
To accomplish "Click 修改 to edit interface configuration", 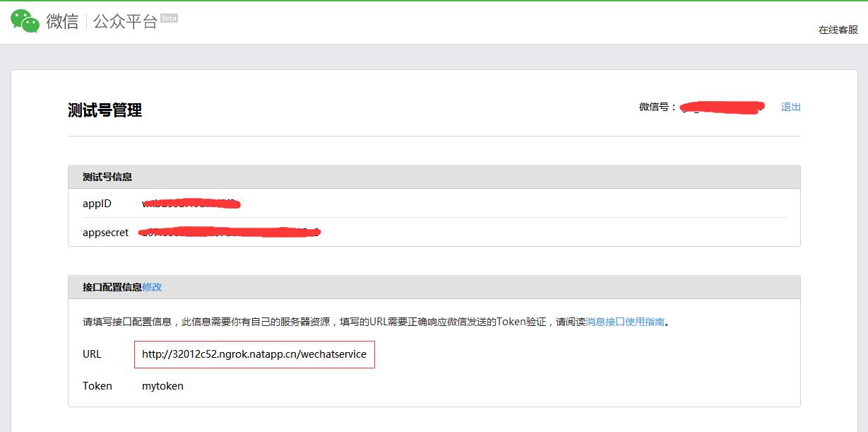I will (152, 287).
